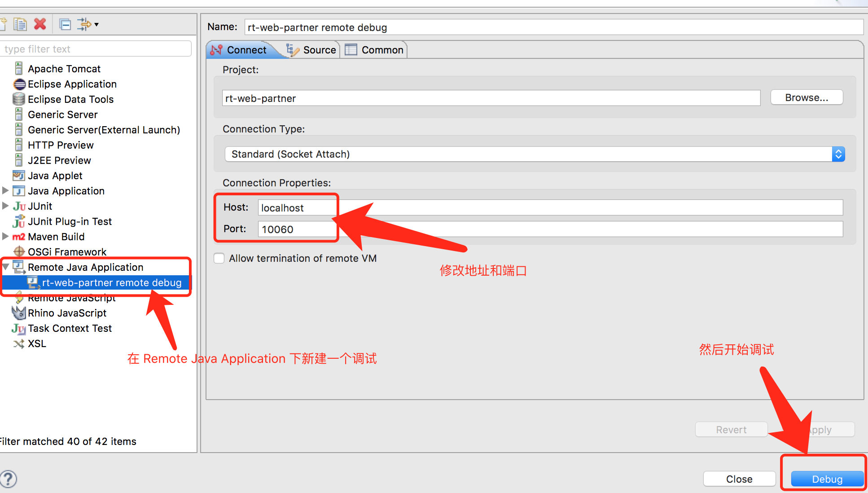The image size is (868, 493).
Task: Collapse the Remote Java Application node
Action: (5, 267)
